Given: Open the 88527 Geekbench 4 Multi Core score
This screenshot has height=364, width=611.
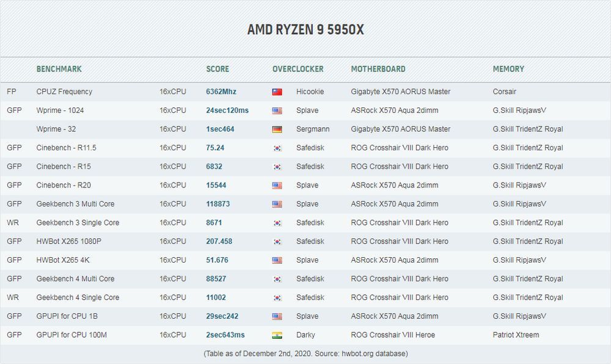Looking at the screenshot, I should pos(216,278).
